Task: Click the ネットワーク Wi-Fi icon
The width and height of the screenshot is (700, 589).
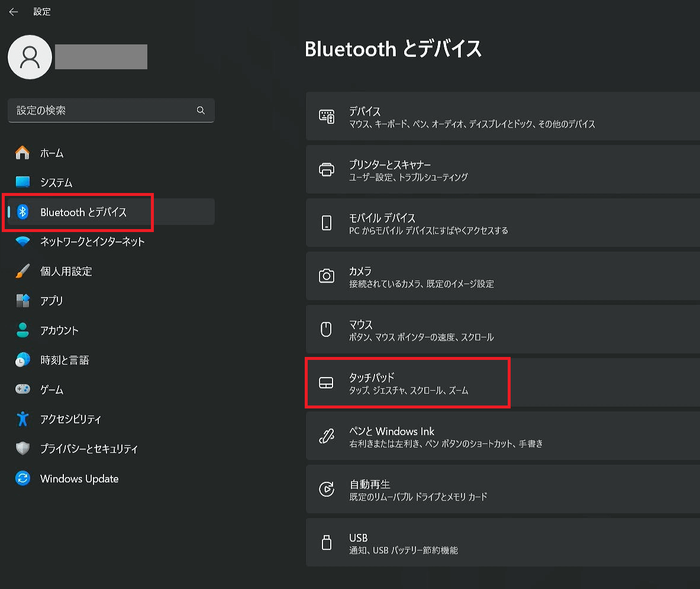Action: pos(22,242)
